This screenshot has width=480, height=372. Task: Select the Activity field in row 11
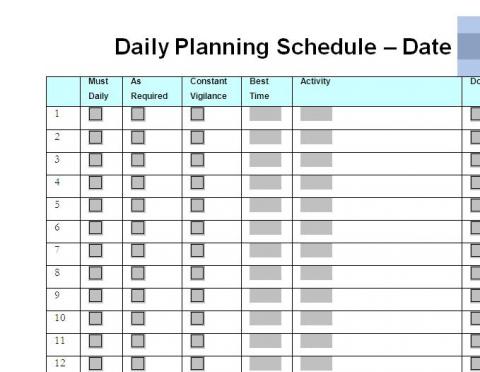316,341
